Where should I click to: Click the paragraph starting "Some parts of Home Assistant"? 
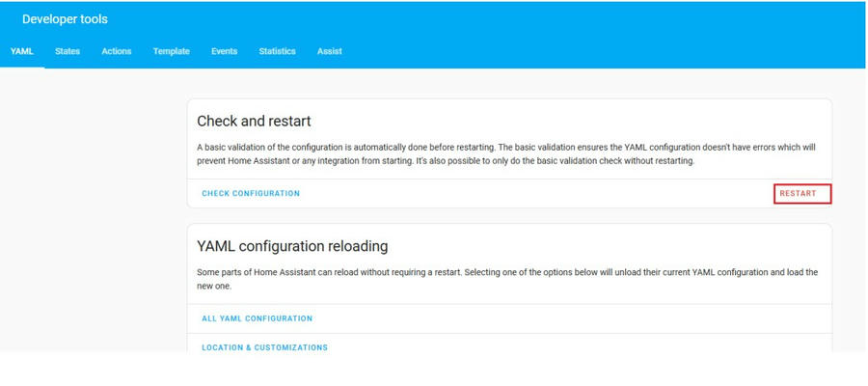(507, 280)
